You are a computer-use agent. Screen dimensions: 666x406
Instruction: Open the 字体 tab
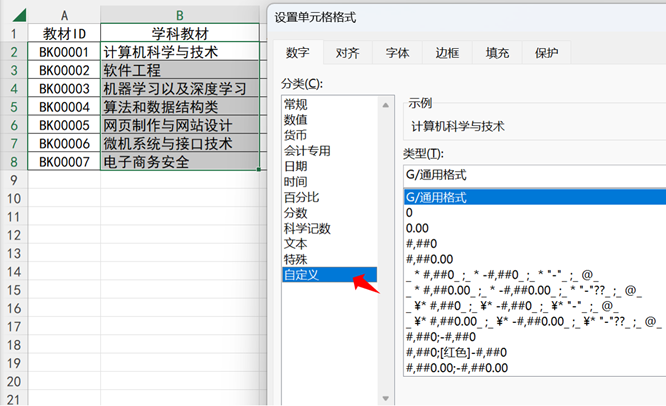point(396,52)
